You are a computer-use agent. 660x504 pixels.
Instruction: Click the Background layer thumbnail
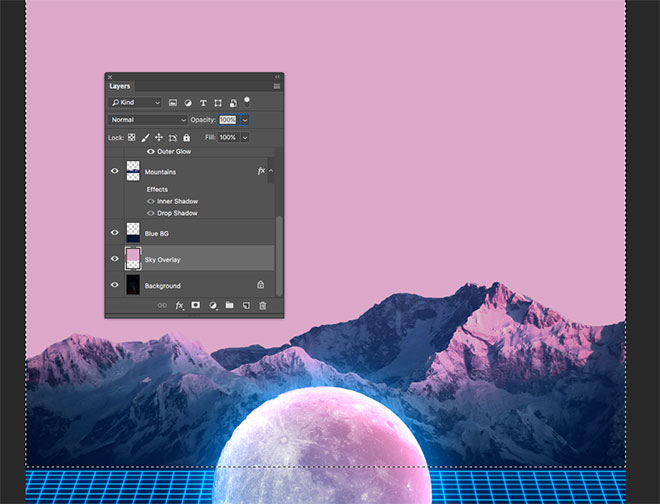tap(133, 285)
